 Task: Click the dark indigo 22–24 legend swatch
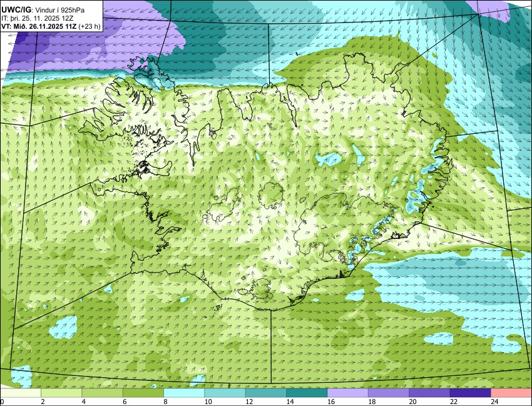[470, 393]
